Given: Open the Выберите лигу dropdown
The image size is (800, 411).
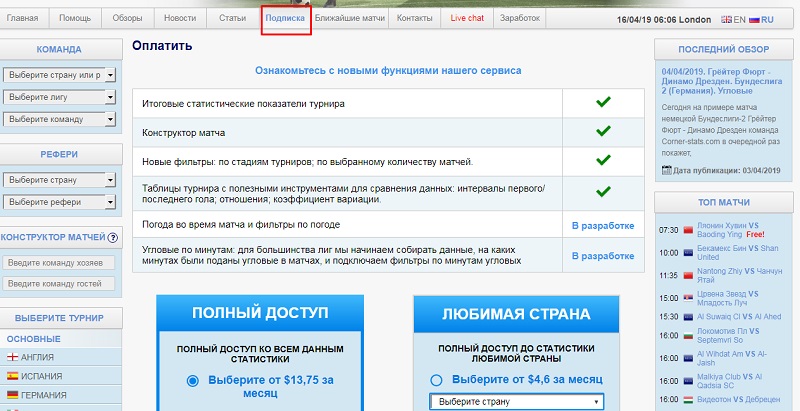Looking at the screenshot, I should (x=60, y=96).
